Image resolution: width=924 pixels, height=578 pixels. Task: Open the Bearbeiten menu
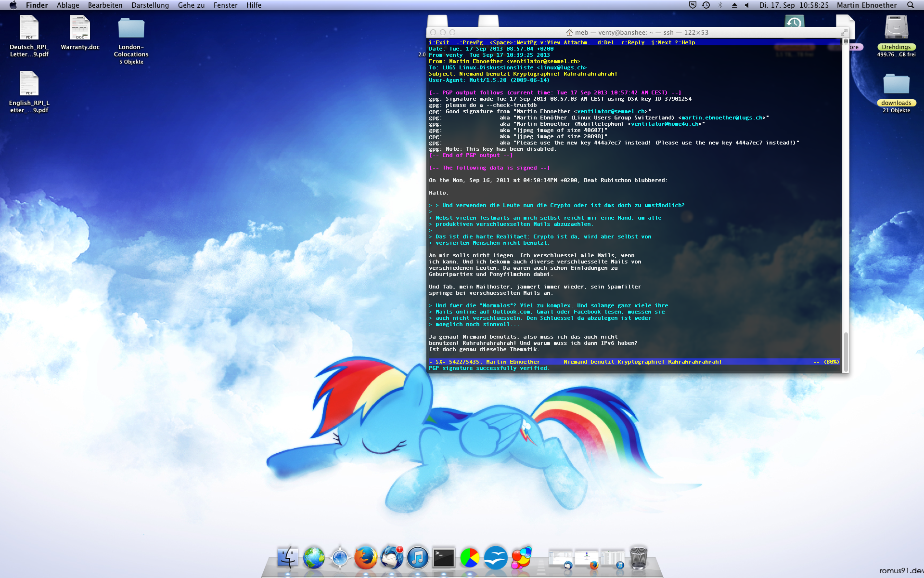pyautogui.click(x=105, y=5)
